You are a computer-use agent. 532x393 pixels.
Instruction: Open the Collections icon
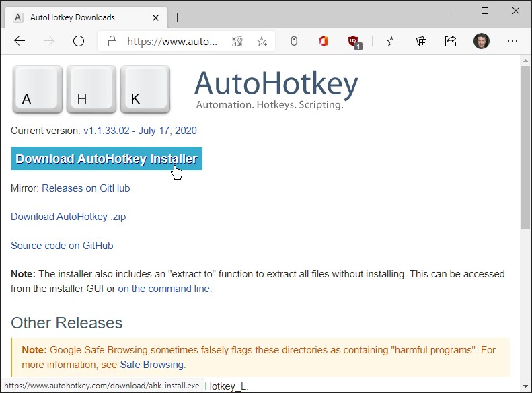(x=422, y=41)
